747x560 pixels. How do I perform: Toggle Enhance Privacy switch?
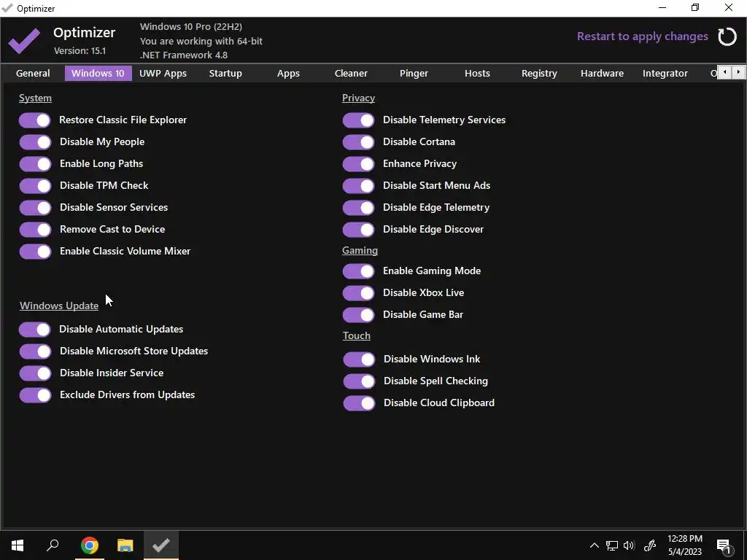358,164
